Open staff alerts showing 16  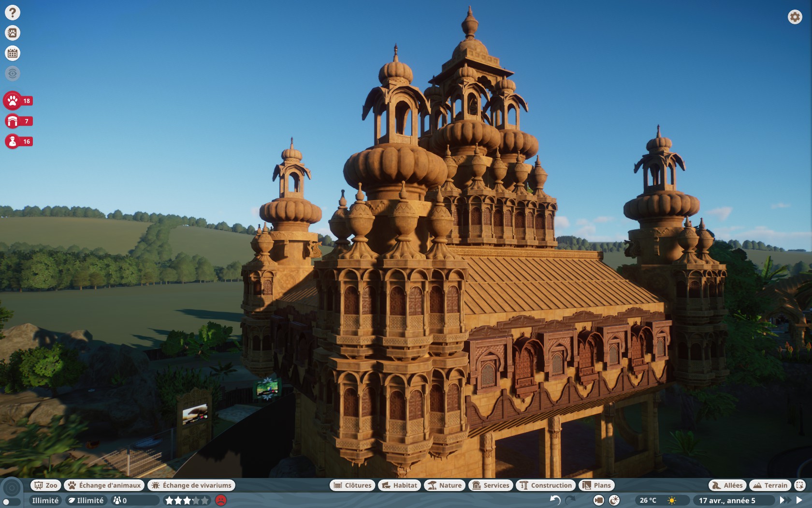(18, 141)
